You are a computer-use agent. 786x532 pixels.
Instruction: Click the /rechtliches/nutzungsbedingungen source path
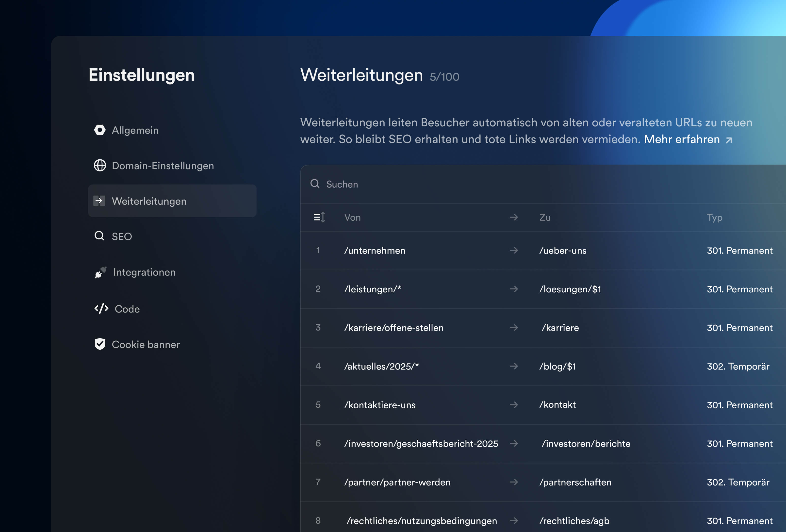[422, 521]
